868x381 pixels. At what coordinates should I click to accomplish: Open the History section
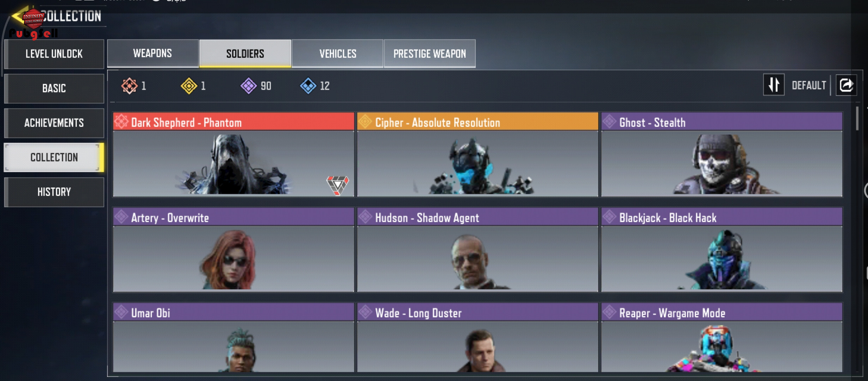click(54, 192)
